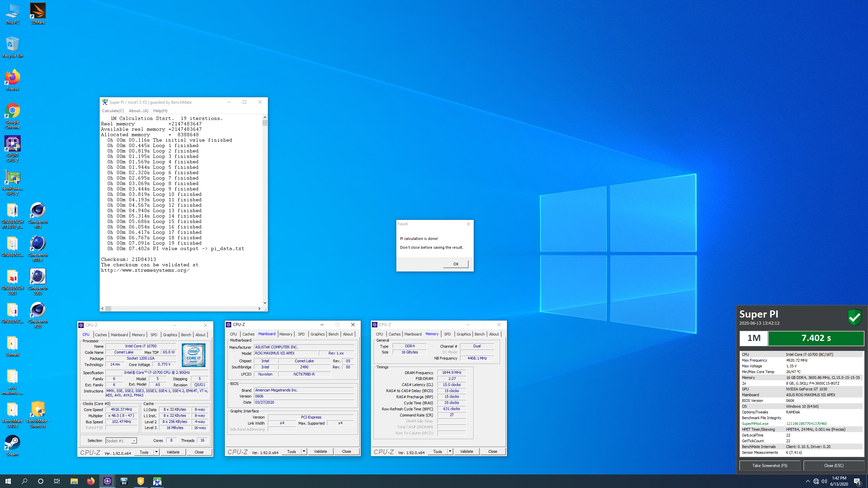Click Super PI horizontal scrollbar right arrow
Viewport: 868px width, 488px height.
pyautogui.click(x=259, y=308)
